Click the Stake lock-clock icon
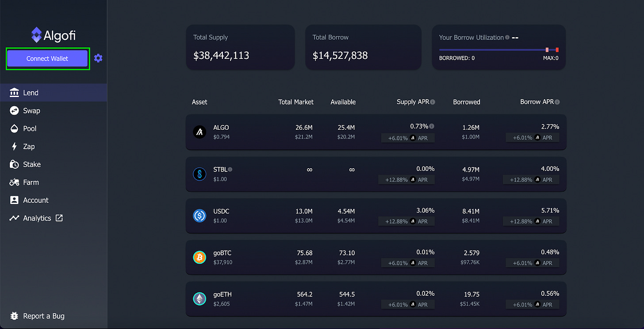This screenshot has width=644, height=329. pos(15,164)
